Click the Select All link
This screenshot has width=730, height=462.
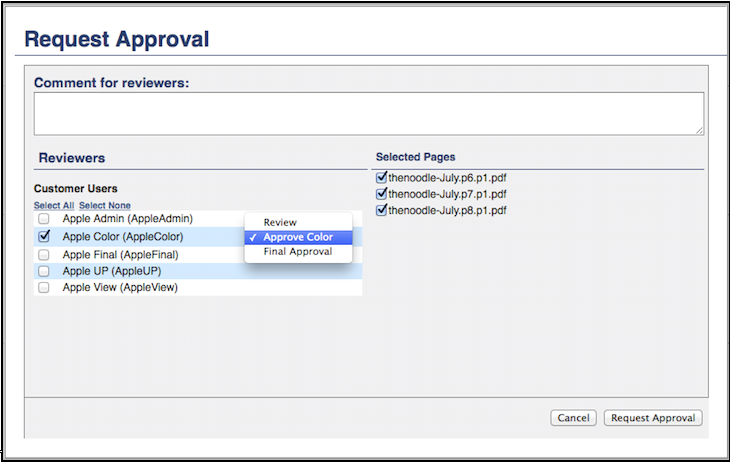point(53,205)
